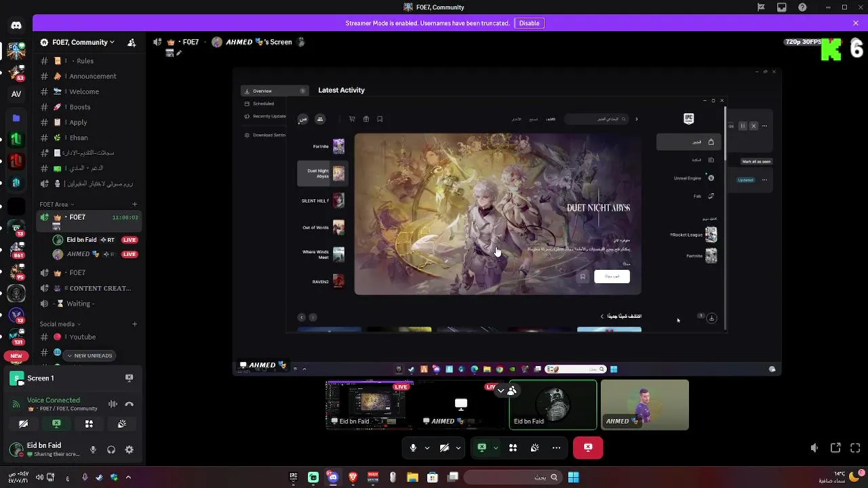Enter full screen for the stream
Viewport: 868px width, 488px height.
[x=855, y=448]
